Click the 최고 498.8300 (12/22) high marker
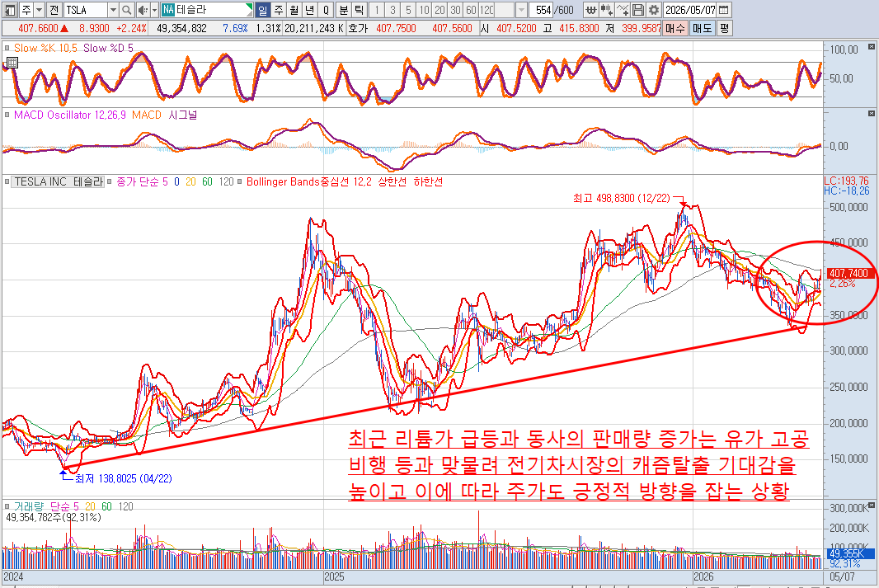Screen dimensions: 879x588 pos(621,198)
